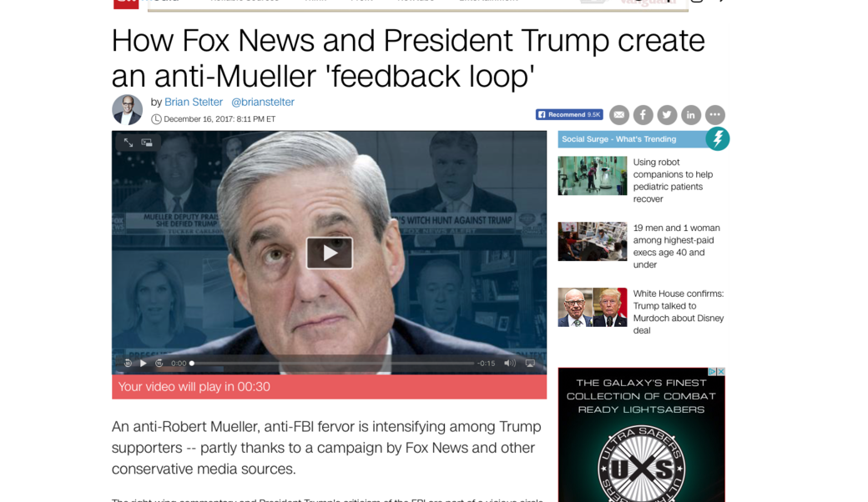868x502 pixels.
Task: Expand the video to fullscreen
Action: click(129, 143)
